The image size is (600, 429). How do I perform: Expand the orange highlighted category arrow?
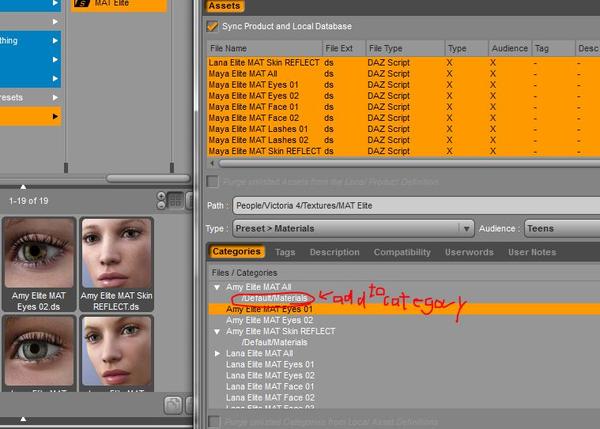[x=55, y=116]
